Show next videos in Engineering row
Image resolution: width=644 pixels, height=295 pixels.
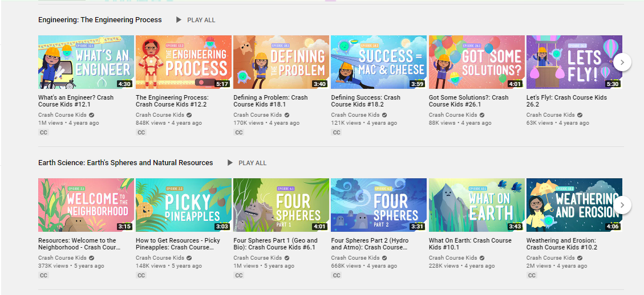(622, 62)
